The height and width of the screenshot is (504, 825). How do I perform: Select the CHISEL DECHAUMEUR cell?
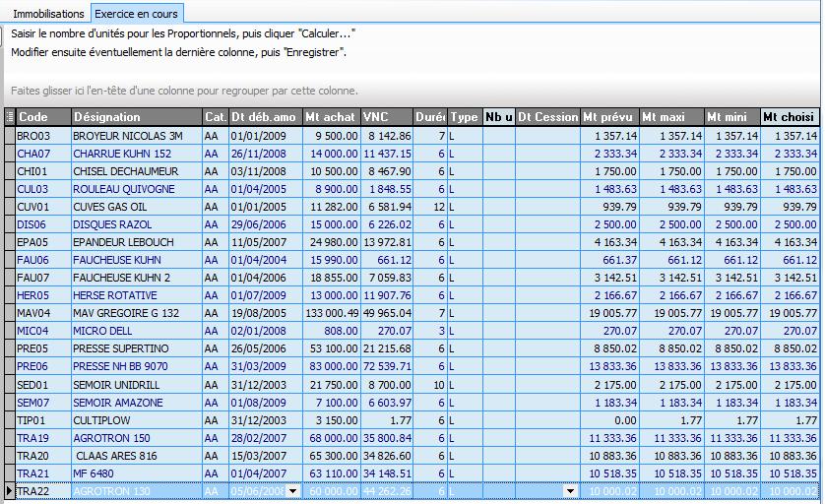coord(136,171)
